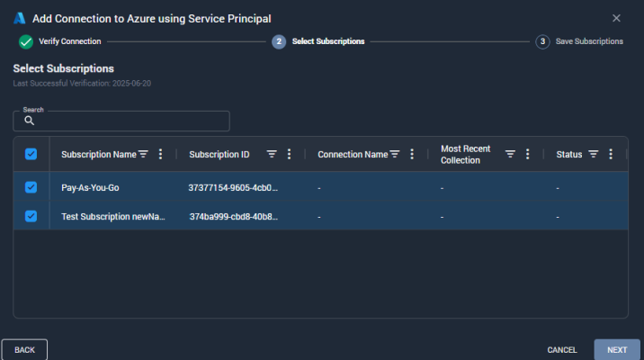Click the BACK button
Screen dimensions: 644x360
tap(24, 350)
